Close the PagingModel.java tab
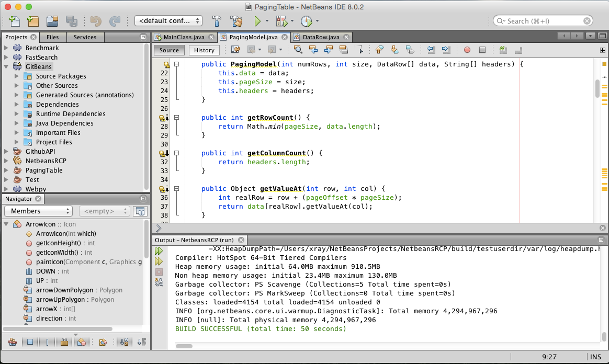This screenshot has width=609, height=364. tap(285, 37)
